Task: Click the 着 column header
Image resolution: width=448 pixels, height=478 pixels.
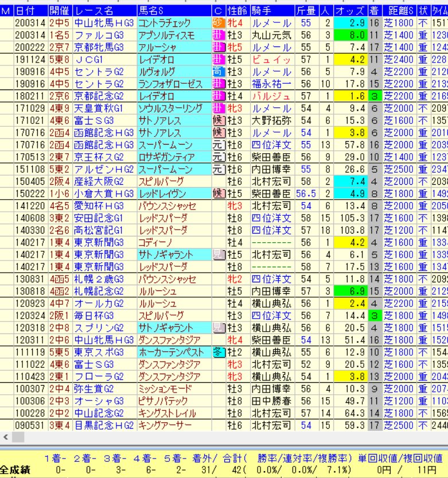Action: coord(375,11)
